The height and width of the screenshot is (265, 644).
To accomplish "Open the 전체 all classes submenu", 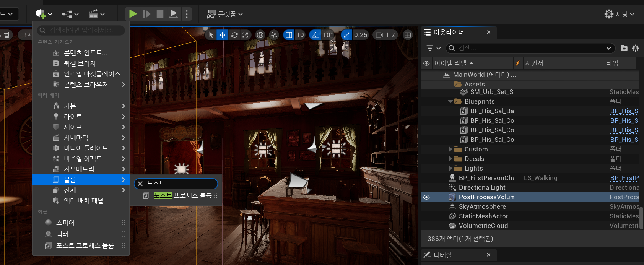I will [x=81, y=190].
